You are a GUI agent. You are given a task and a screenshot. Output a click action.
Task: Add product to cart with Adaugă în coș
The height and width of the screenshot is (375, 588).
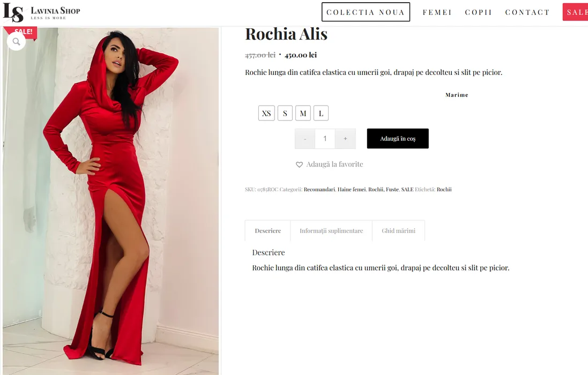tap(398, 139)
